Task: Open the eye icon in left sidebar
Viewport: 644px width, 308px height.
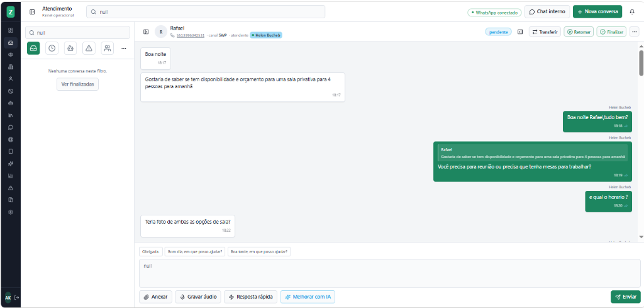Action: (11, 55)
